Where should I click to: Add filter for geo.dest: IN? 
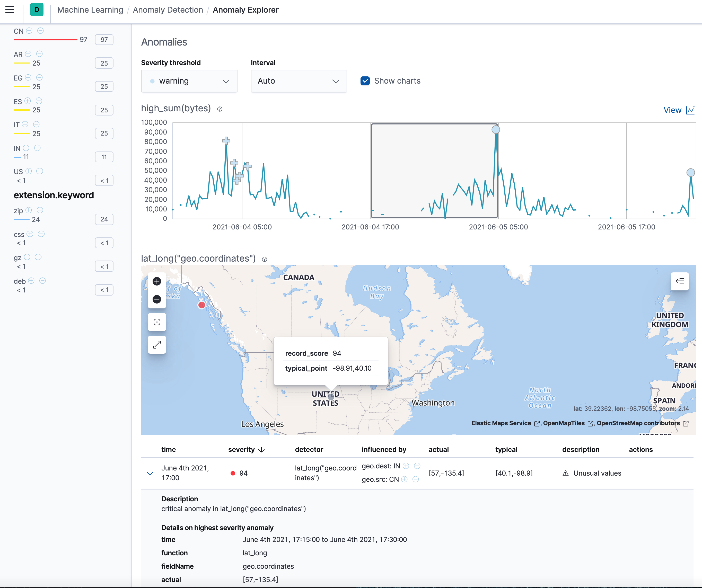pos(406,466)
